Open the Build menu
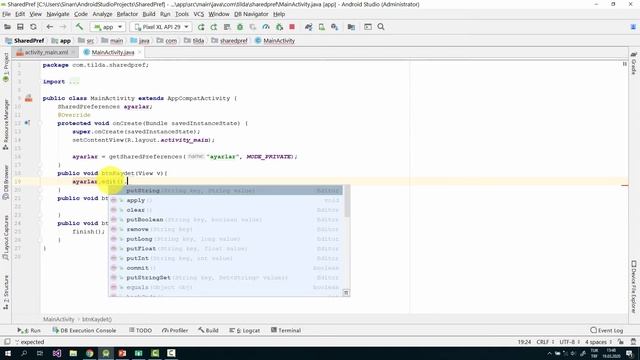 coord(149,14)
